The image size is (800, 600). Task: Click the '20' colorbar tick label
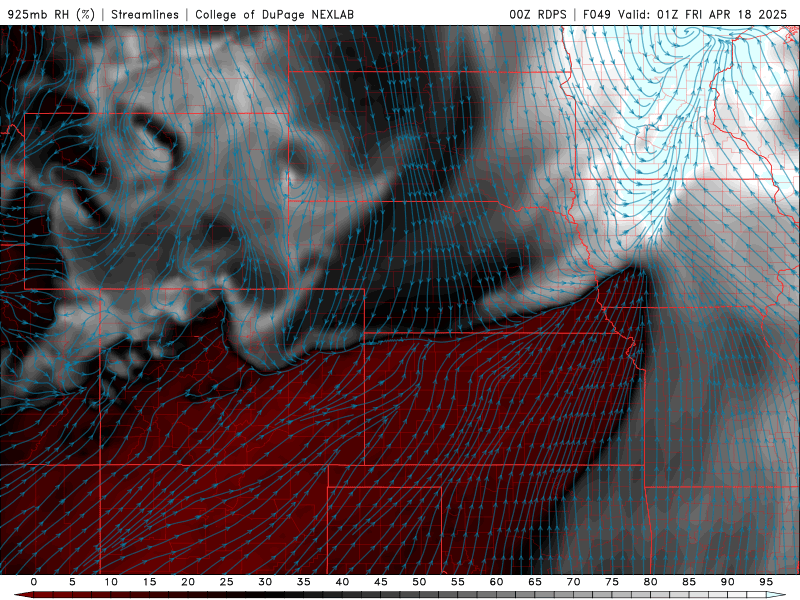[x=188, y=582]
